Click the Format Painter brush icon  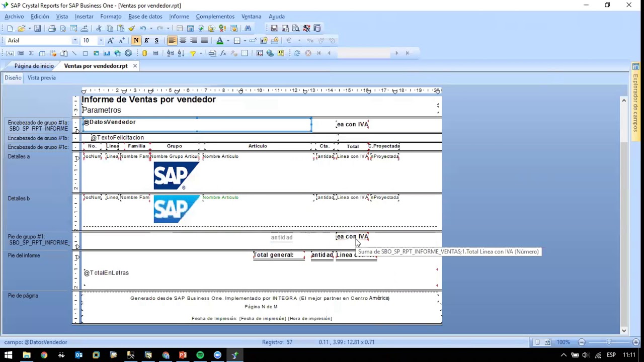[x=131, y=29]
